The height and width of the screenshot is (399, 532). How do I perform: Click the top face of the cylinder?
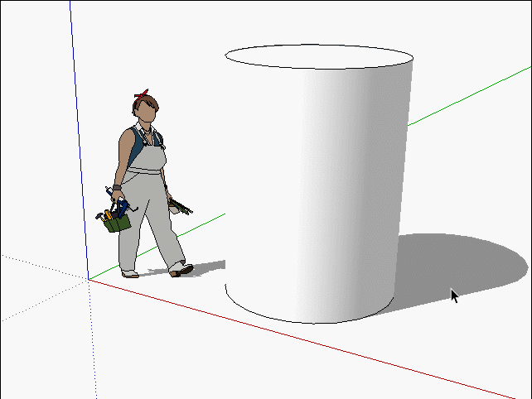(x=319, y=56)
